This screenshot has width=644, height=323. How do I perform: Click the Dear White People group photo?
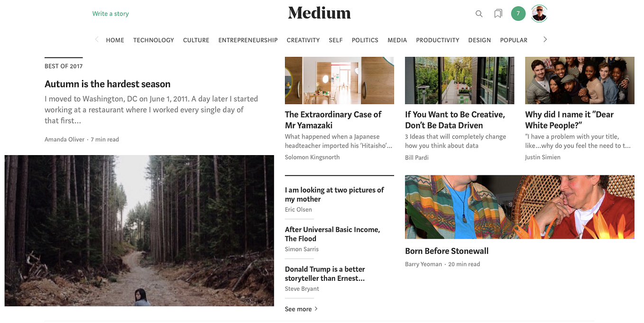(x=580, y=81)
